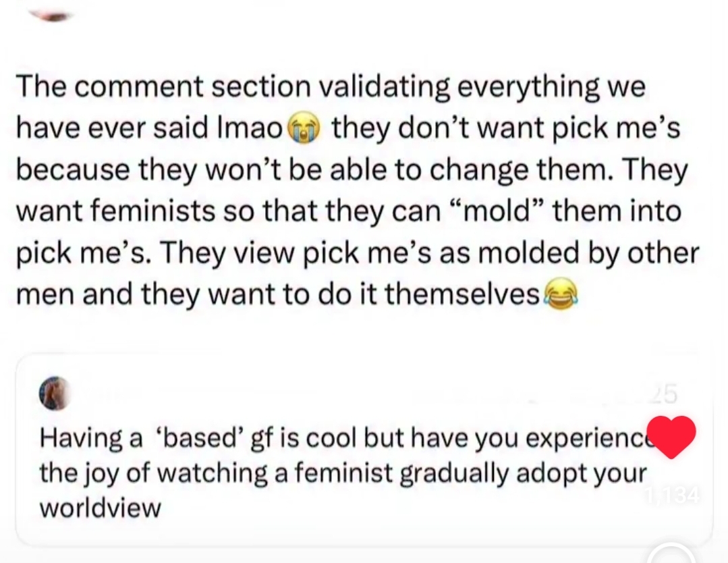Open the poster's profile picture at top left
This screenshot has width=728, height=563.
click(x=51, y=15)
